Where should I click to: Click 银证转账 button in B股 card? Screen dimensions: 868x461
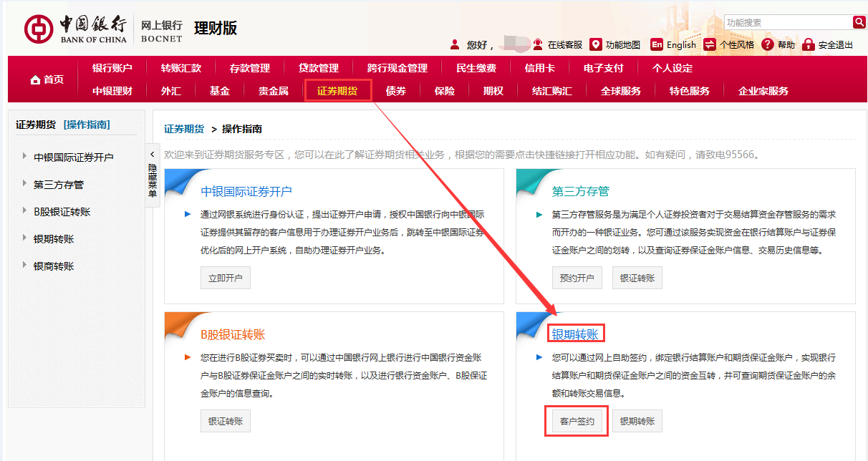click(x=226, y=422)
